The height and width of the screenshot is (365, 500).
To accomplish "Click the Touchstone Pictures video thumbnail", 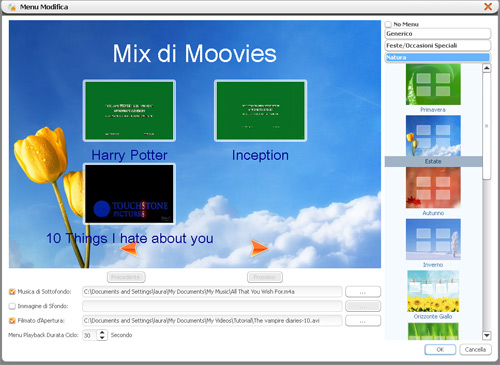I will pos(129,194).
